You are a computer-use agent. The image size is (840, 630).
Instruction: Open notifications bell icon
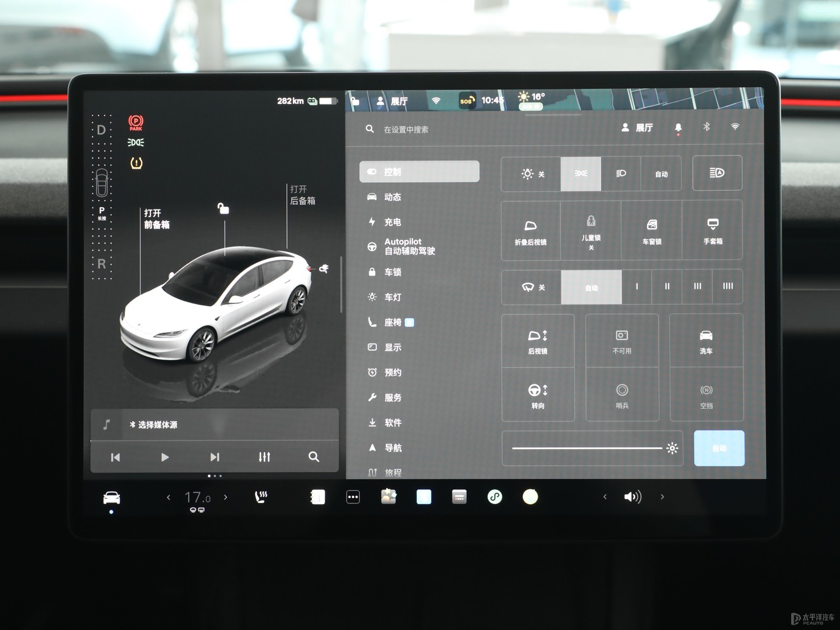click(678, 128)
